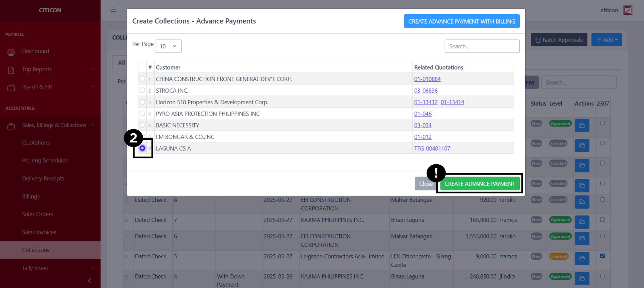Click the citicon user profile icon

point(627,10)
